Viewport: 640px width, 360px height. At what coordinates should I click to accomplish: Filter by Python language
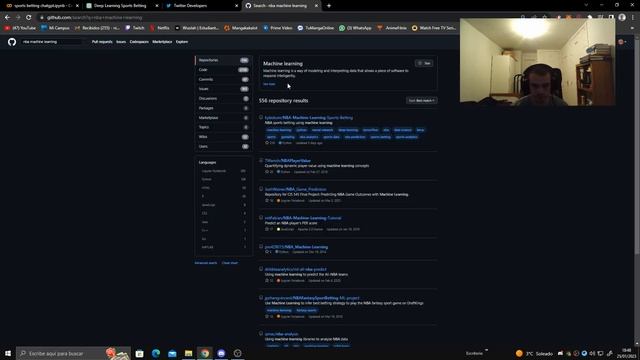(x=223, y=179)
